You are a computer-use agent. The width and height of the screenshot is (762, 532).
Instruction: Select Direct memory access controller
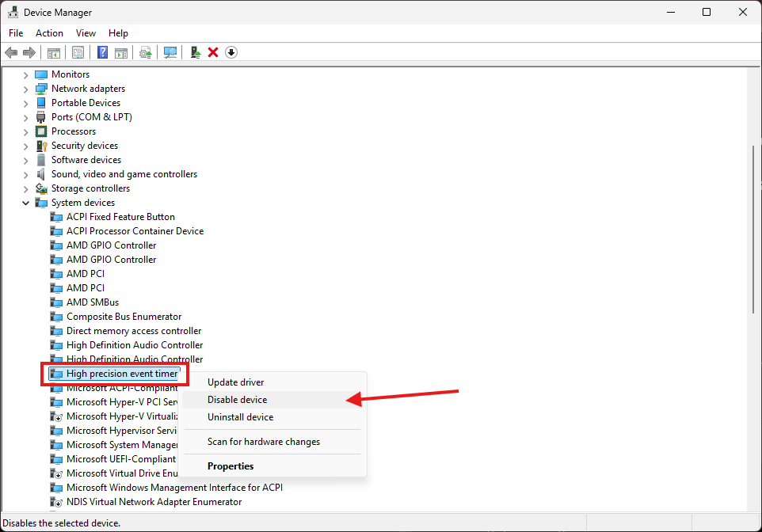134,331
